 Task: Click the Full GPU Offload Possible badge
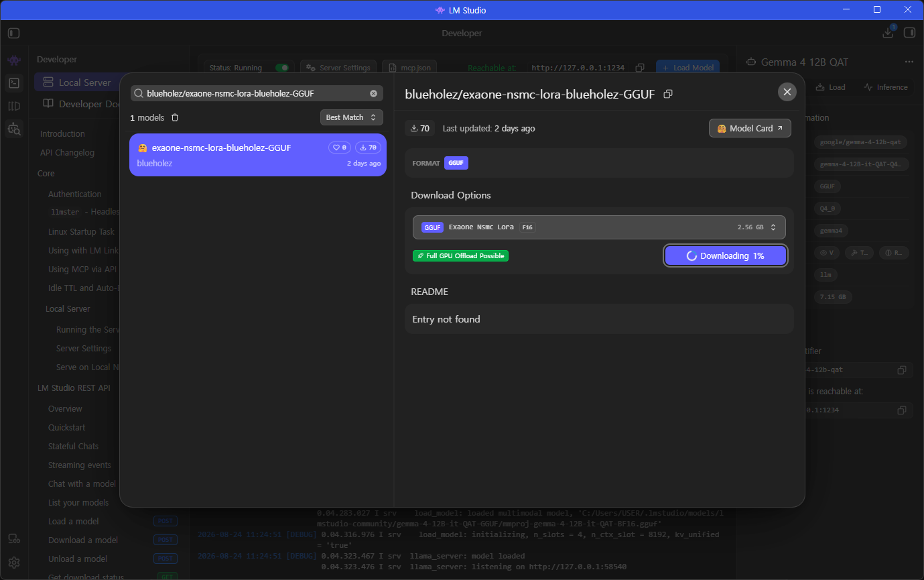click(x=460, y=255)
